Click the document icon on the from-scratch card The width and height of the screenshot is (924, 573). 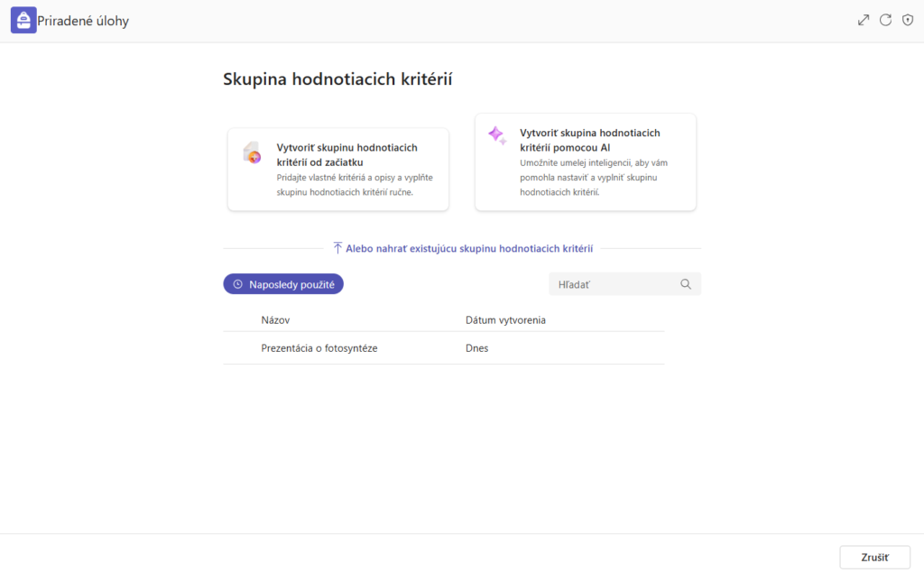[253, 152]
